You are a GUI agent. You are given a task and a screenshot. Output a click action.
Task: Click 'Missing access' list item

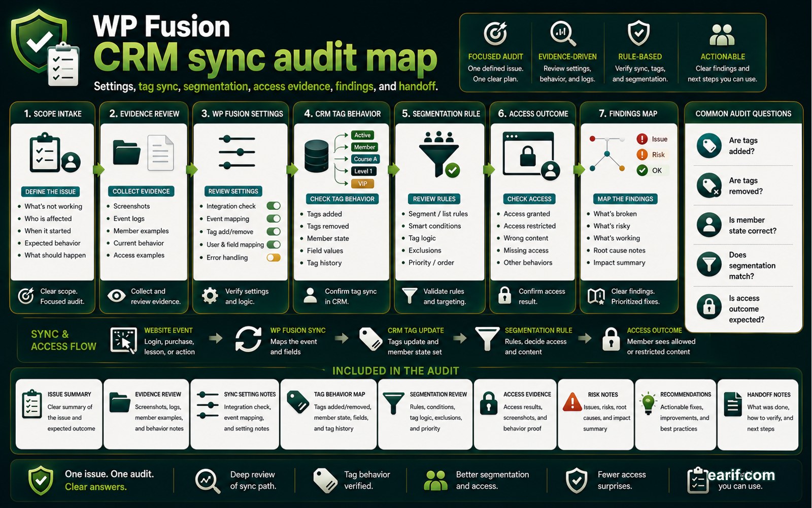tap(526, 250)
